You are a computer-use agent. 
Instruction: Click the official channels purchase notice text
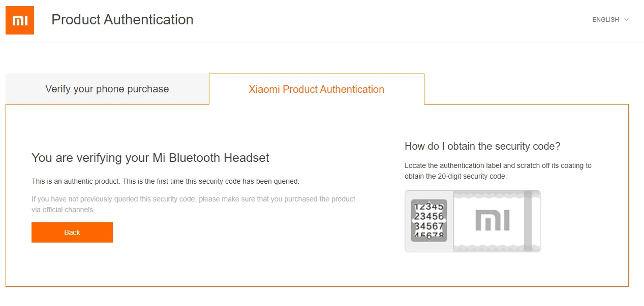(193, 204)
